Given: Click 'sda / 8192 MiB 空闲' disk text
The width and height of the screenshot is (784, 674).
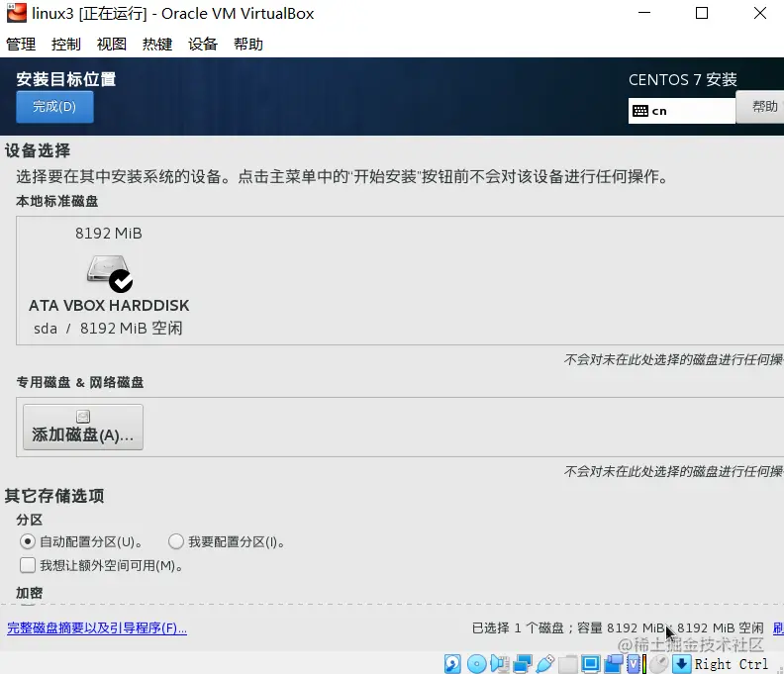Looking at the screenshot, I should click(x=108, y=329).
